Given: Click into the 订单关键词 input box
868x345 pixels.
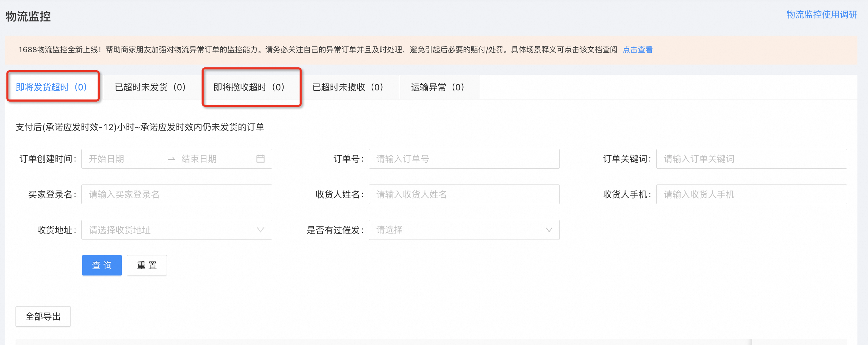Looking at the screenshot, I should pos(751,159).
